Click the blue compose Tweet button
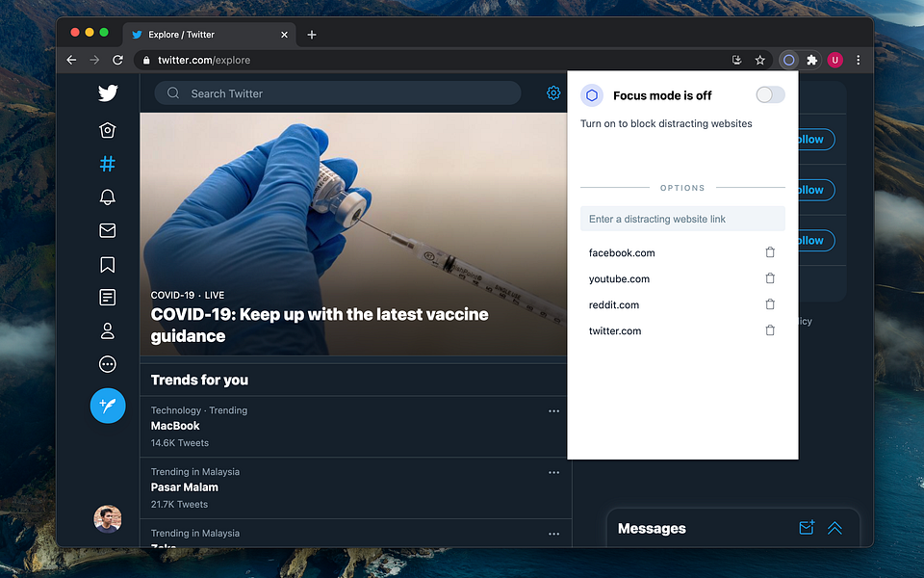The image size is (924, 578). pos(108,406)
